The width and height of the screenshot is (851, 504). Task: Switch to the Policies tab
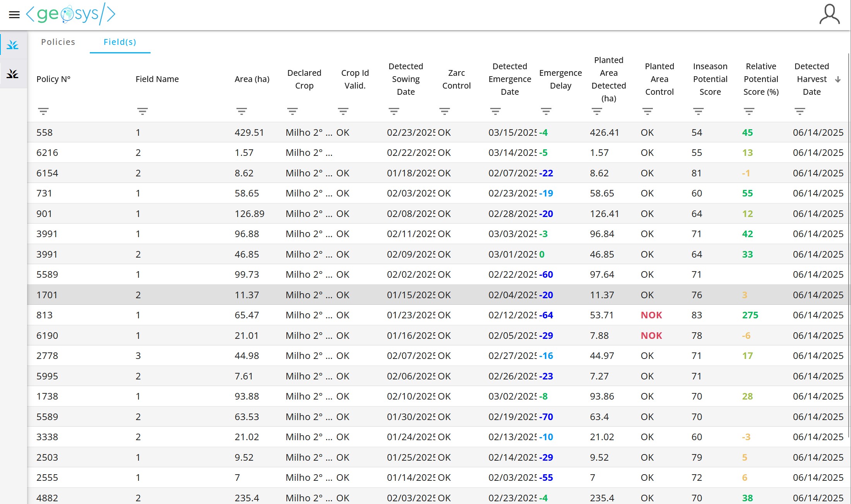click(58, 42)
